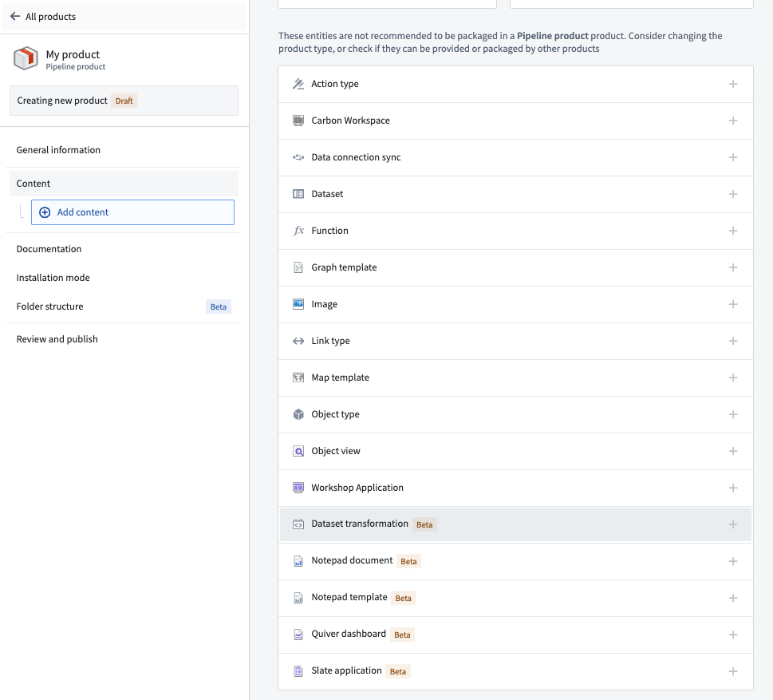The width and height of the screenshot is (773, 700).
Task: Go to Review and publish
Action: (123, 339)
